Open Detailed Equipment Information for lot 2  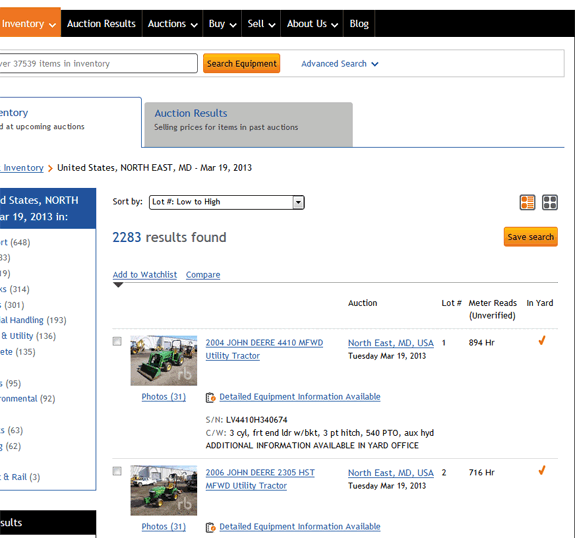point(300,527)
